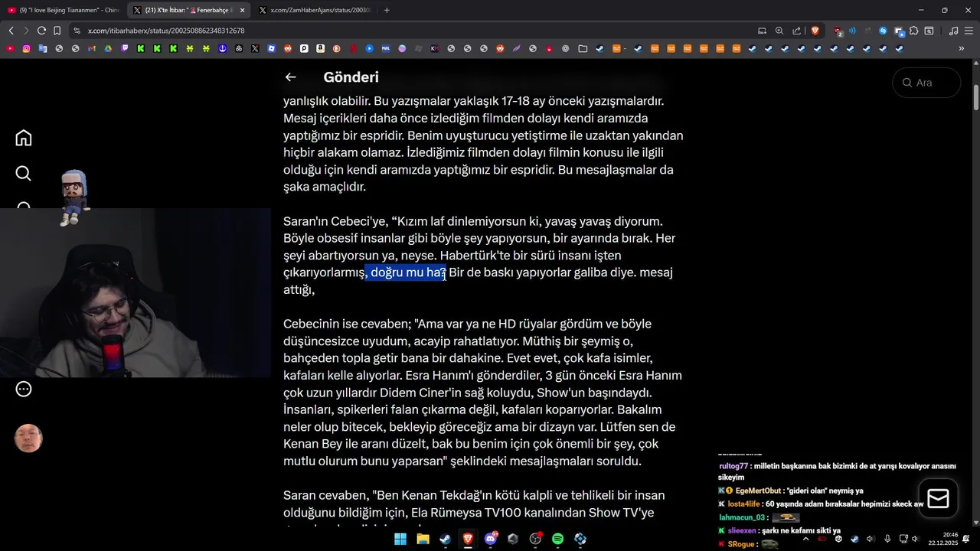The image size is (980, 551).
Task: Open the sidebar More options circle
Action: [x=24, y=389]
